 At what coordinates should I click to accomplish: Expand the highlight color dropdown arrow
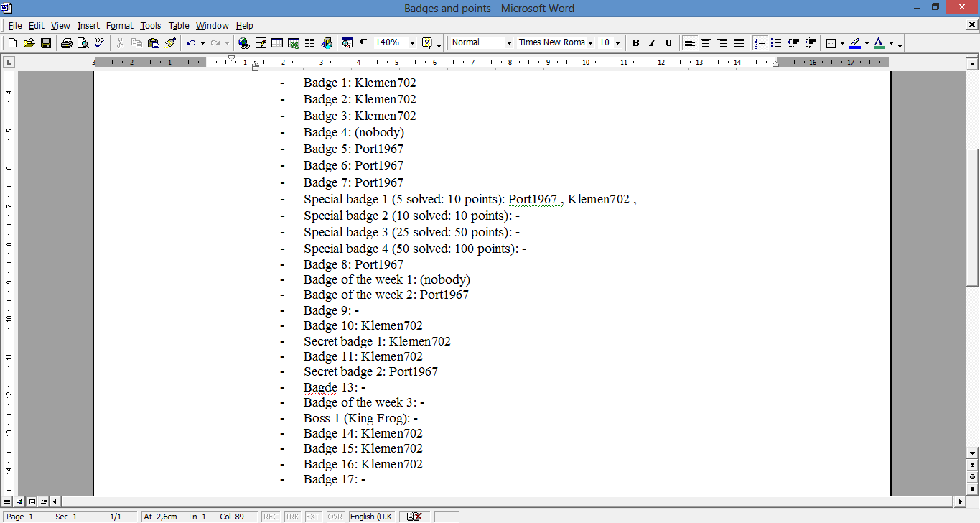[x=867, y=43]
